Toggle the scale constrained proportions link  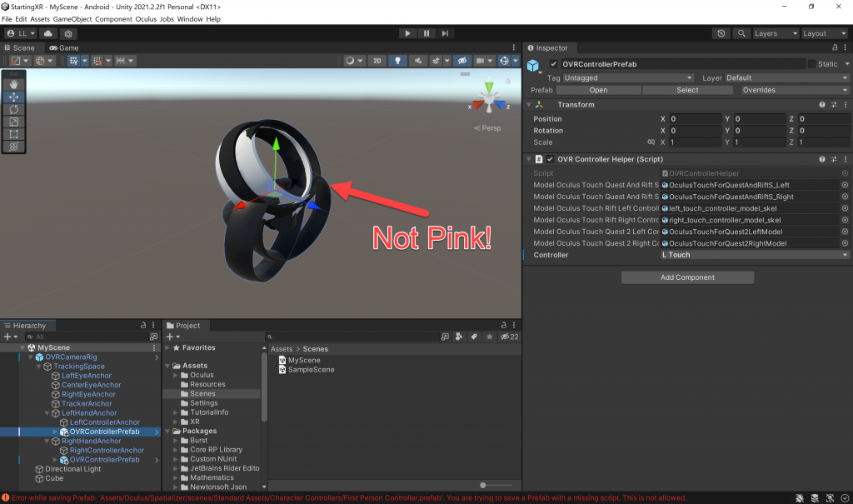pyautogui.click(x=651, y=142)
